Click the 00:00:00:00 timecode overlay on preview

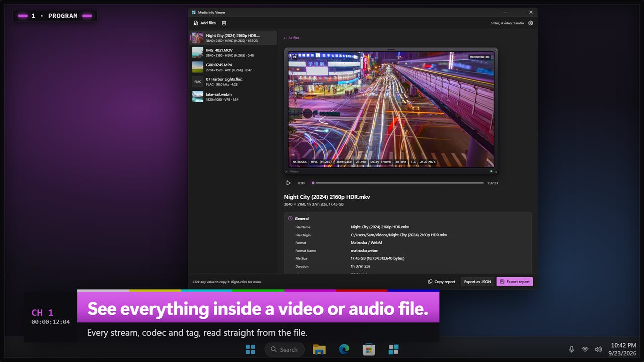[479, 57]
